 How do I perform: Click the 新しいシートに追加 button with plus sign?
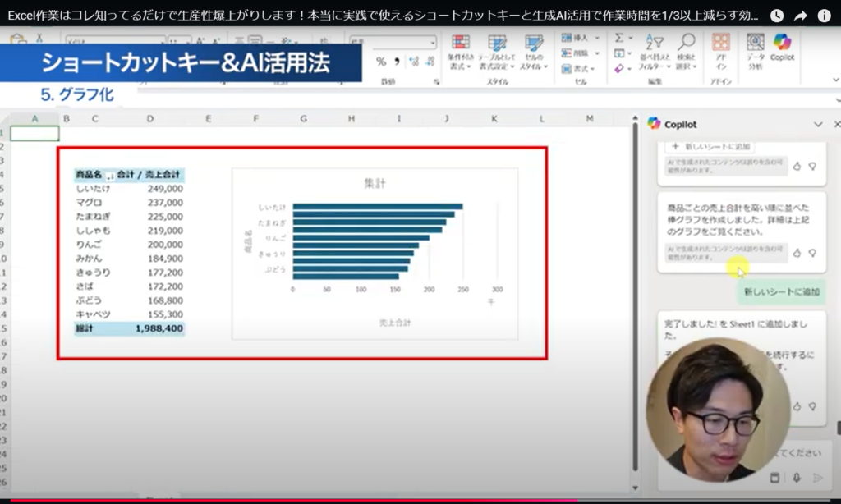click(707, 146)
